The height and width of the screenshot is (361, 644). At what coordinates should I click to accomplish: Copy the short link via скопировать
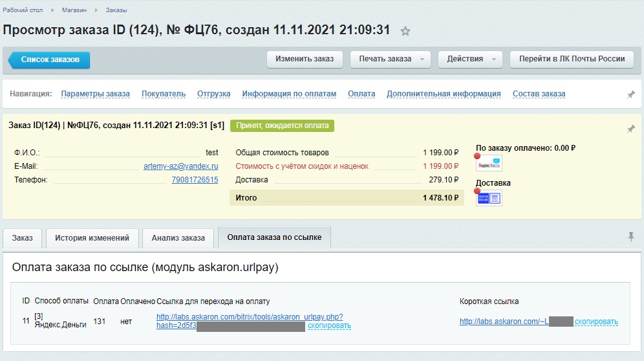[596, 322]
